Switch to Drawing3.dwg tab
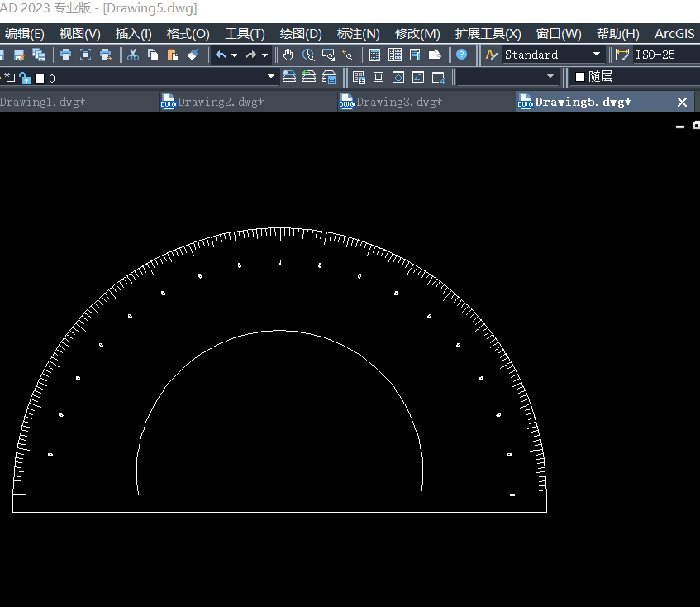 pos(426,103)
